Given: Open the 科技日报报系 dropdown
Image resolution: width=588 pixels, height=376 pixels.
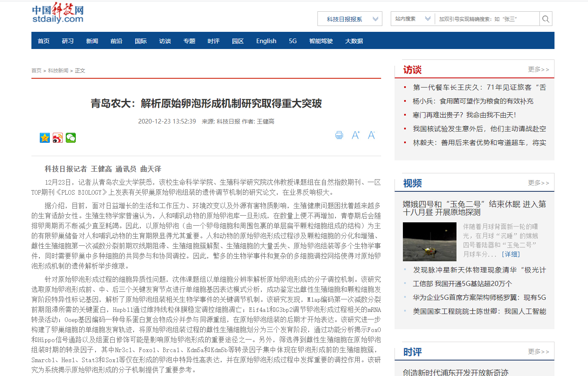Looking at the screenshot, I should pyautogui.click(x=350, y=19).
